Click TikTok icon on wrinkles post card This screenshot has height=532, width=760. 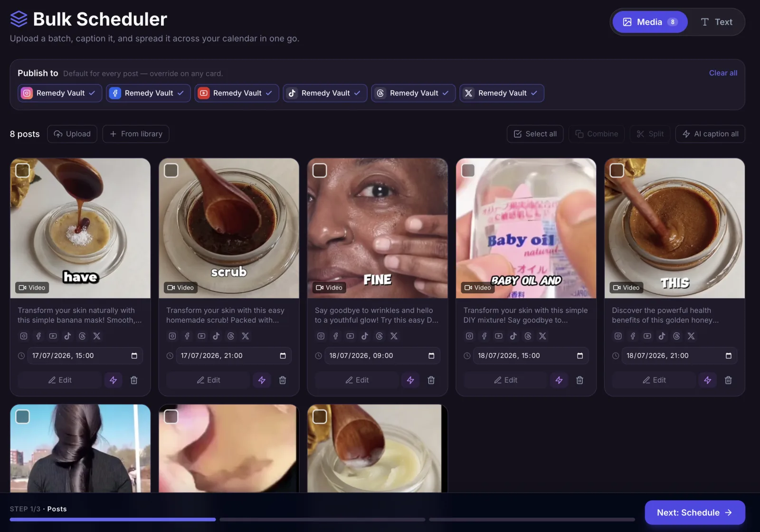click(365, 336)
